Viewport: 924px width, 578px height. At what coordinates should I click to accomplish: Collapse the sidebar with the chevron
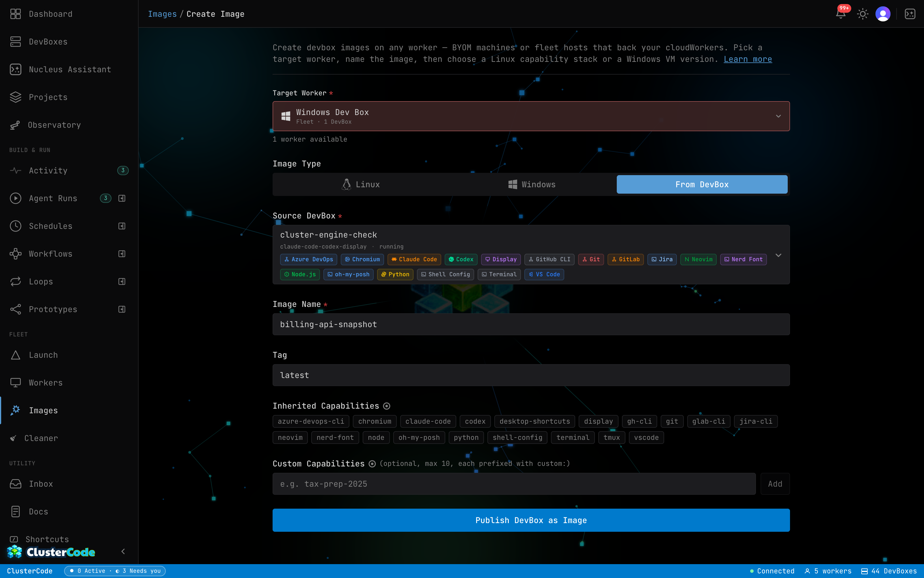(x=123, y=551)
